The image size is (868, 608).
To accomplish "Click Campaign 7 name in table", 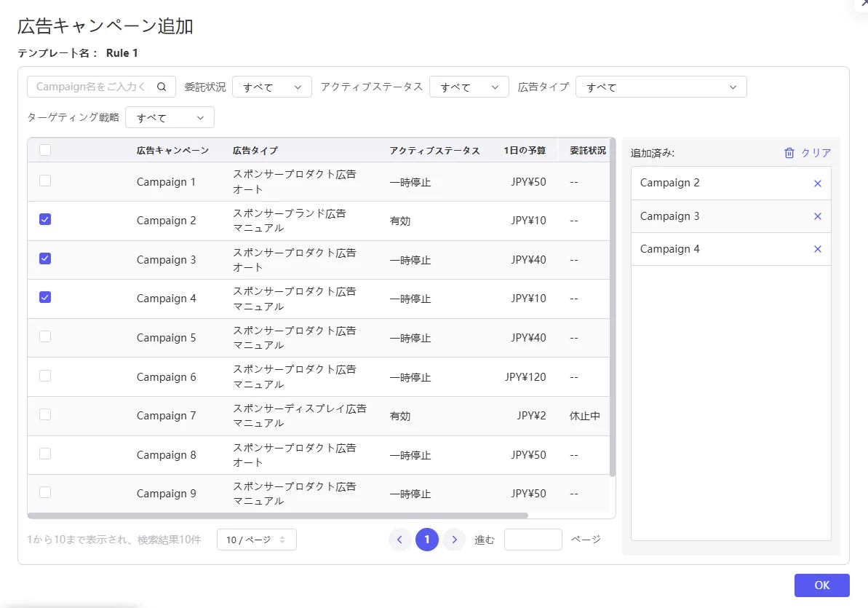I will pos(166,416).
